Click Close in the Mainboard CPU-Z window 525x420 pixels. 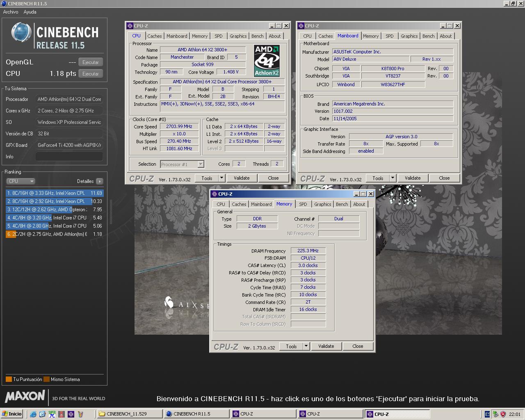pos(444,178)
